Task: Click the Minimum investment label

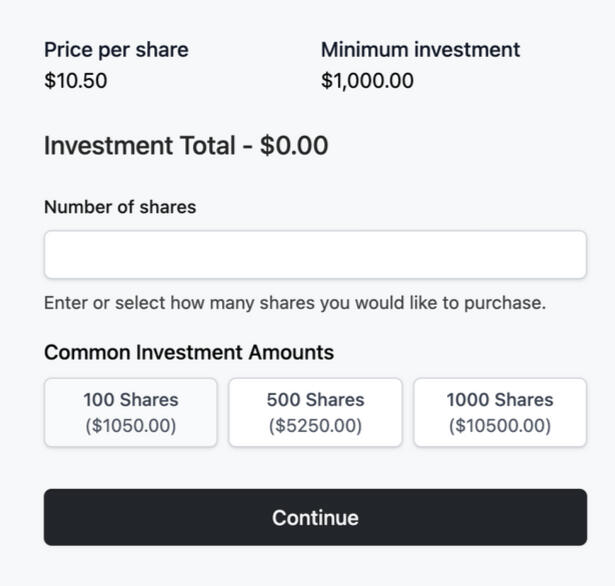Action: coord(420,50)
